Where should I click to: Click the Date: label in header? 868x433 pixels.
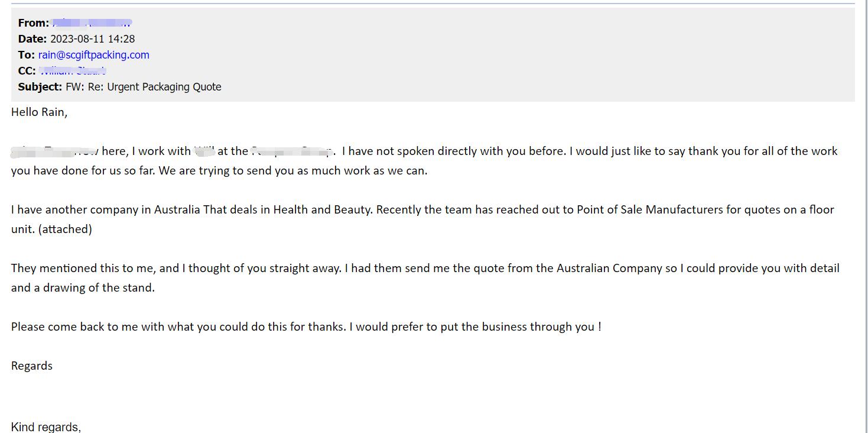click(x=32, y=39)
